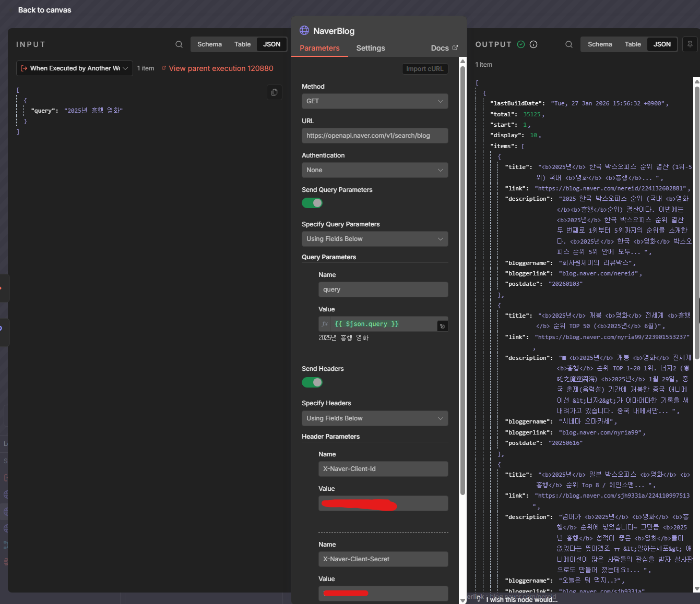Screen dimensions: 700x604
Task: Click the Import cURL button
Action: point(424,69)
